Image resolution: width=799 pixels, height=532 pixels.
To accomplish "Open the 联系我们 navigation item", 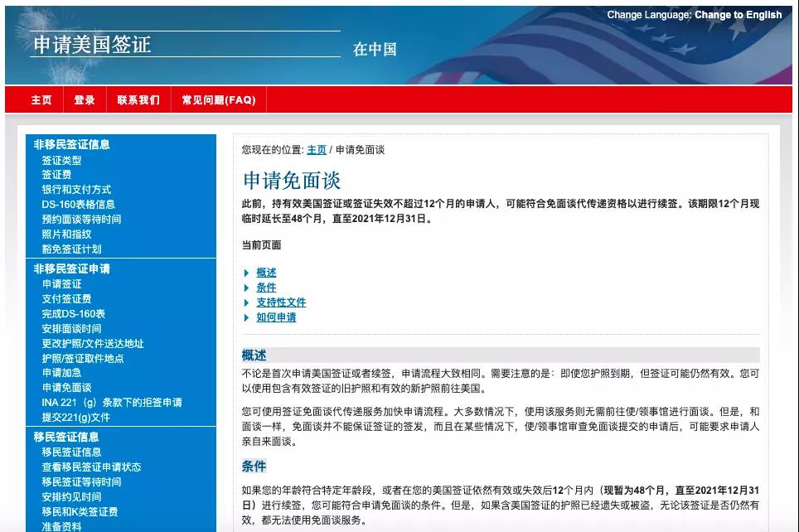I will coord(137,99).
